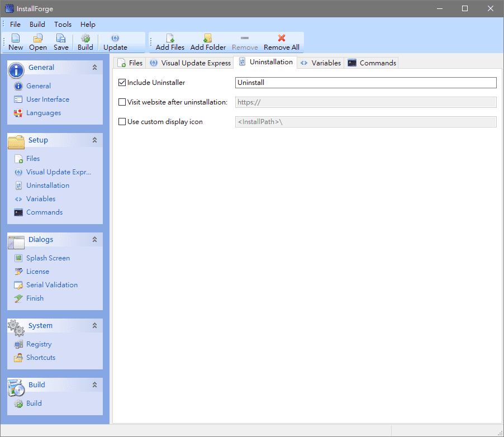Open the Tools menu

click(63, 25)
